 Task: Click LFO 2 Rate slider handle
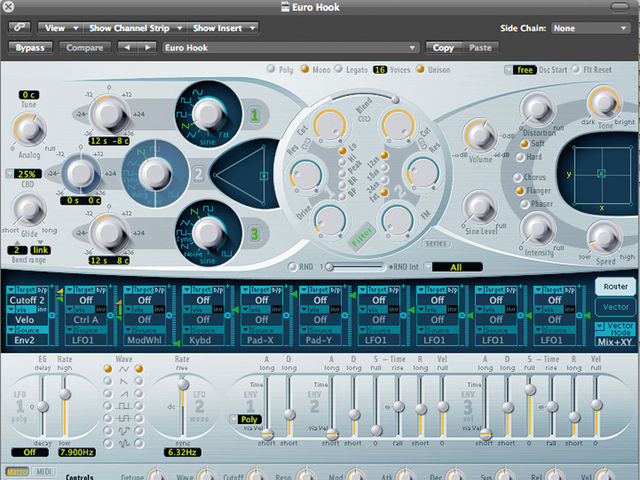183,384
